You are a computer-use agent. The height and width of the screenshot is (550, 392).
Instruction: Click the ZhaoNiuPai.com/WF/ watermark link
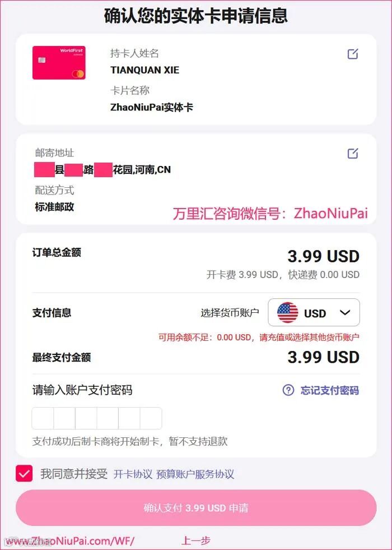(70, 541)
